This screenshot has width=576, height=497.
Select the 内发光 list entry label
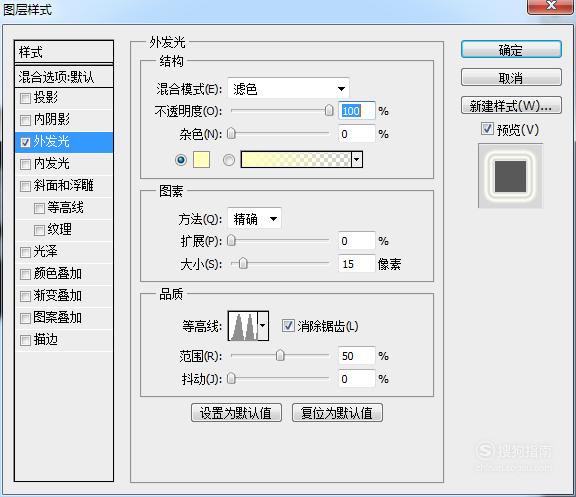[51, 163]
